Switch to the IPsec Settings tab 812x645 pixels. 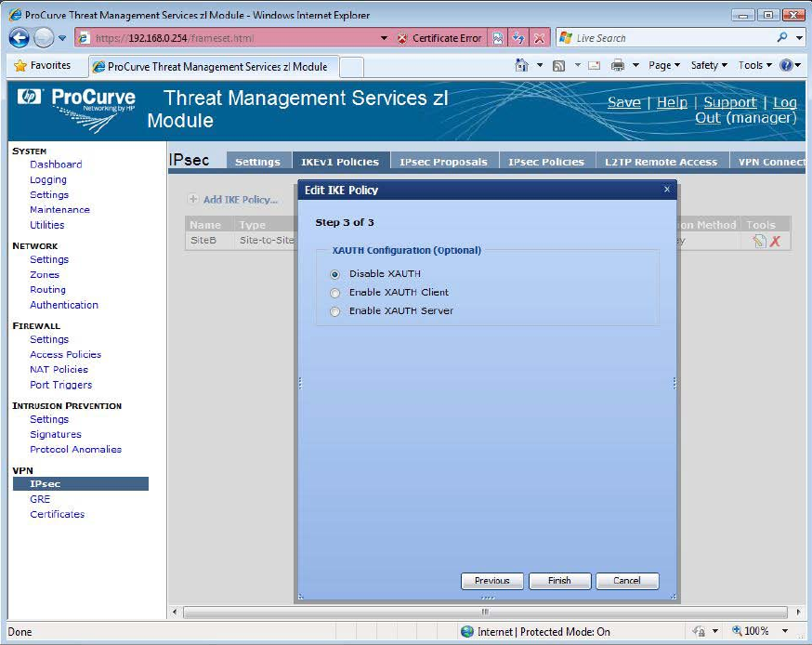pos(257,162)
